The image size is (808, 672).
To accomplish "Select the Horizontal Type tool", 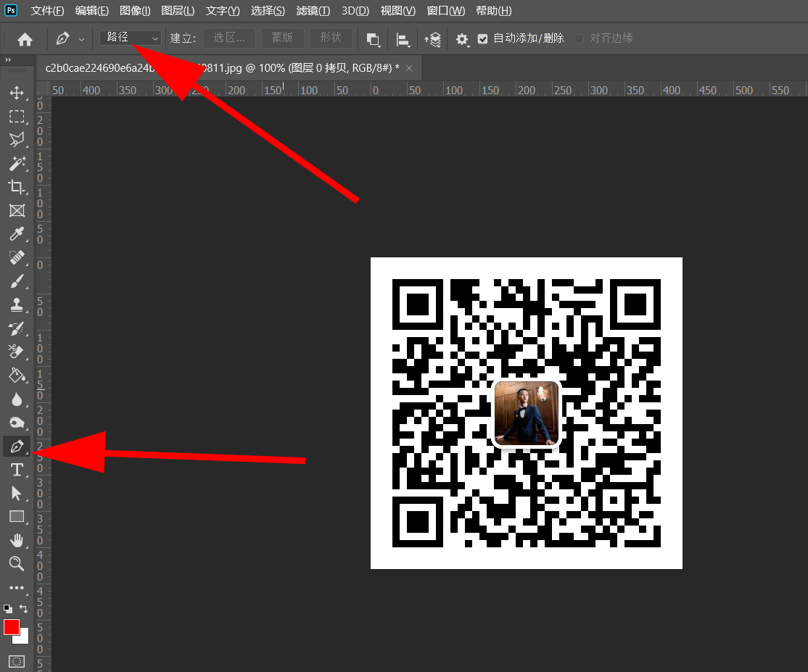I will coord(16,470).
